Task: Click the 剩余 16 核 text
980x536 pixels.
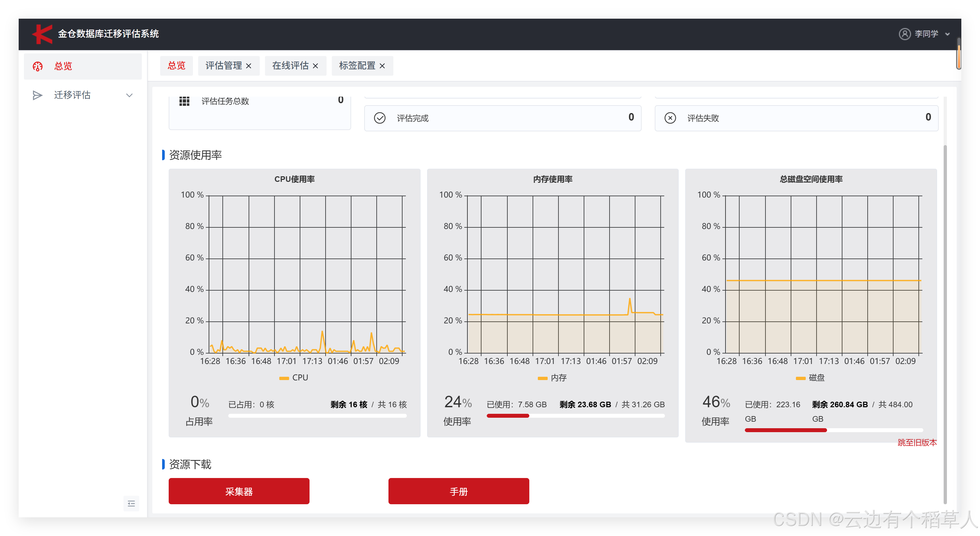Action: [349, 404]
